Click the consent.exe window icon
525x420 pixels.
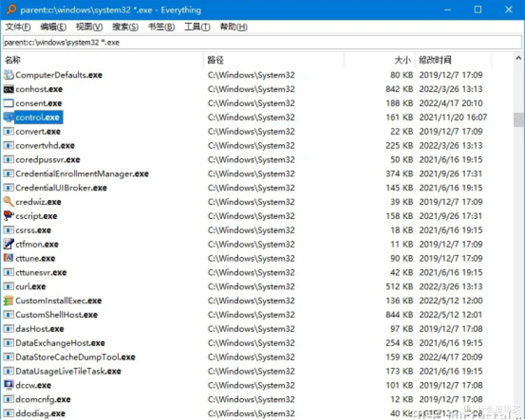click(9, 103)
